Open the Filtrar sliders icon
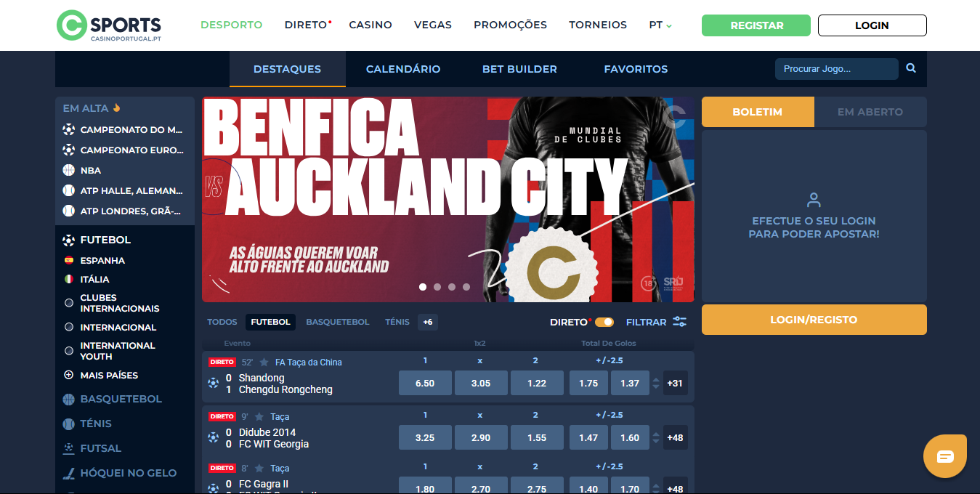Image resolution: width=980 pixels, height=494 pixels. (680, 322)
